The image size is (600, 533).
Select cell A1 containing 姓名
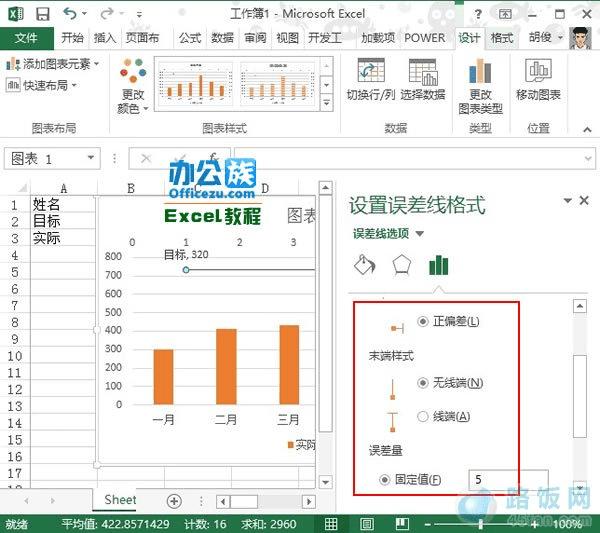63,204
